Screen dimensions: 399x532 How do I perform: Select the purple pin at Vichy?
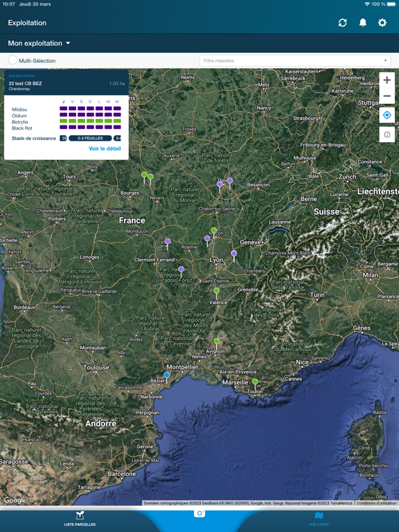[x=167, y=243]
